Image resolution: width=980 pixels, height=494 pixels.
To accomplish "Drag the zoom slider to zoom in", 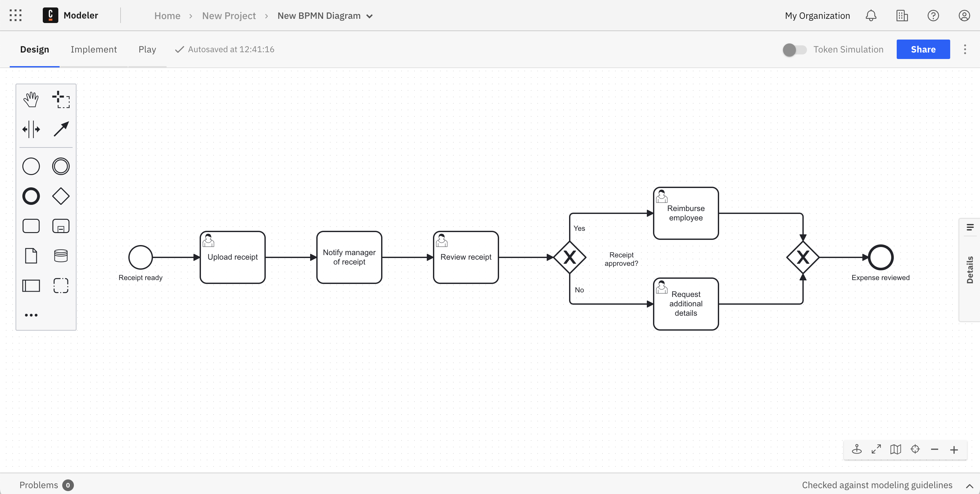I will pyautogui.click(x=955, y=449).
